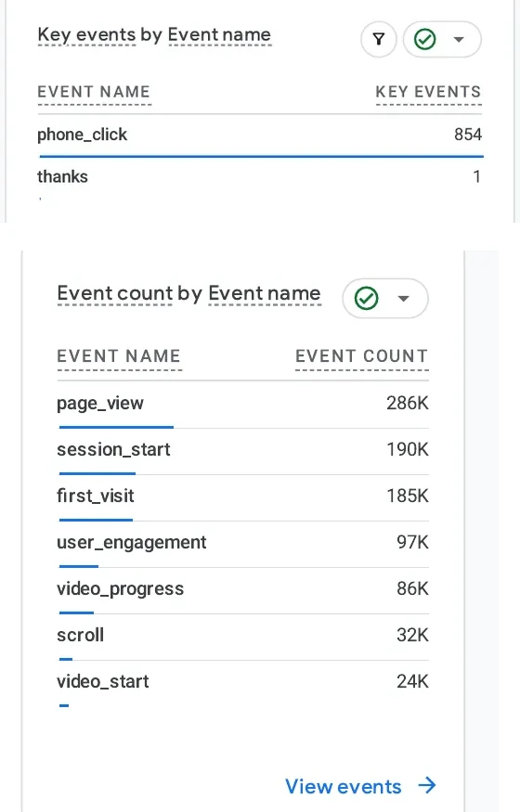Click the Event count by Event name title
Image resolution: width=520 pixels, height=812 pixels.
coord(189,293)
